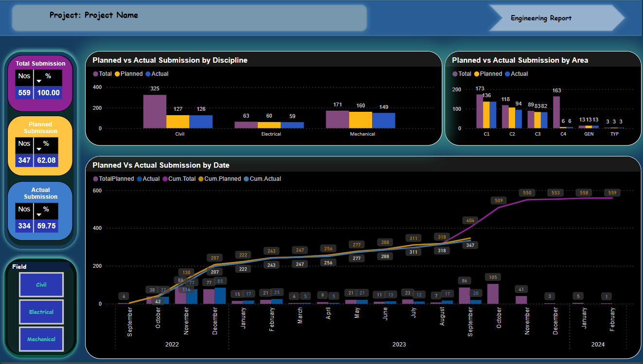Select the Civil Total bar showing 325

[155, 111]
